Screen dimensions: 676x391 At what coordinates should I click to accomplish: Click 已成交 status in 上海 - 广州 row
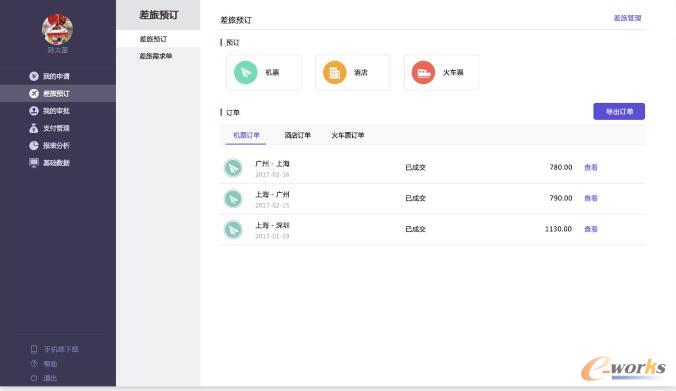[415, 198]
